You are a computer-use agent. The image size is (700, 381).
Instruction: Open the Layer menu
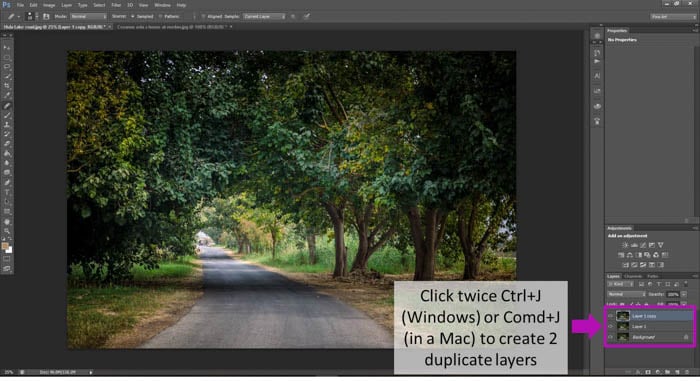click(x=67, y=5)
